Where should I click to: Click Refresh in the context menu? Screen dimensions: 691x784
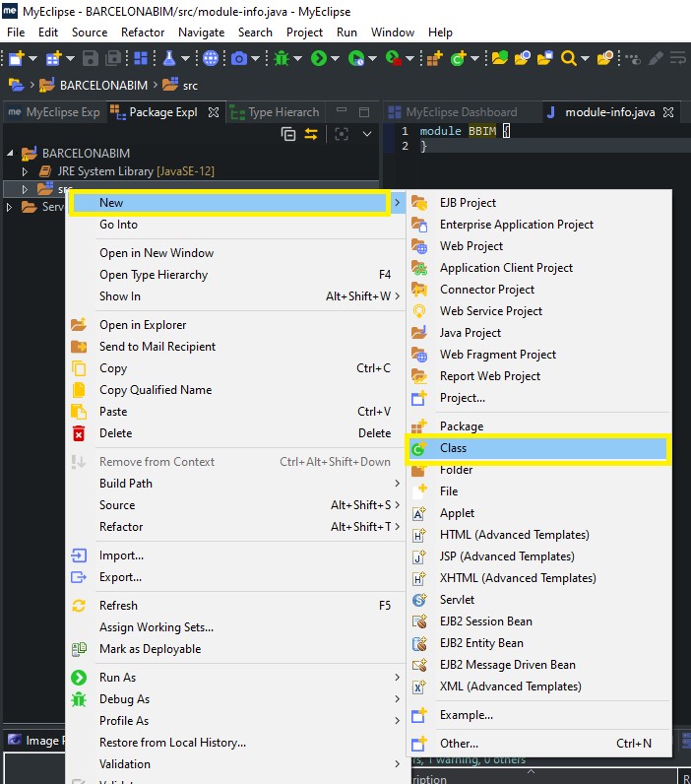coord(118,606)
